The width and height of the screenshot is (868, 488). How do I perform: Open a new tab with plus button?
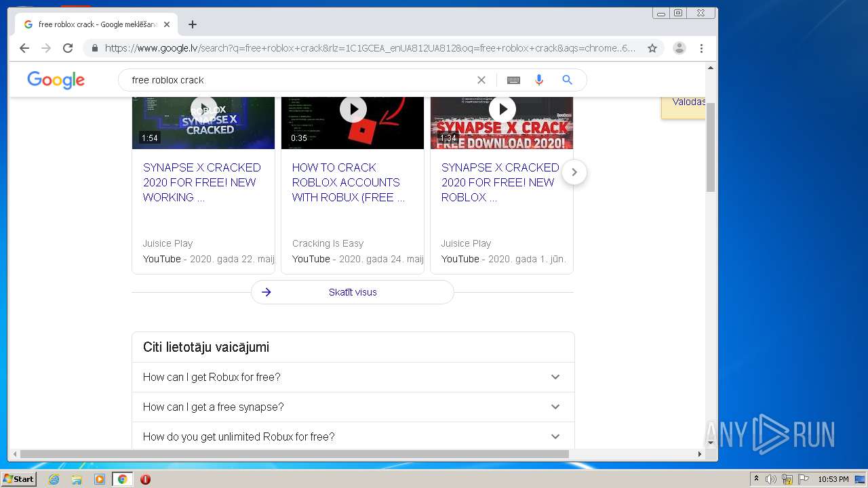193,24
